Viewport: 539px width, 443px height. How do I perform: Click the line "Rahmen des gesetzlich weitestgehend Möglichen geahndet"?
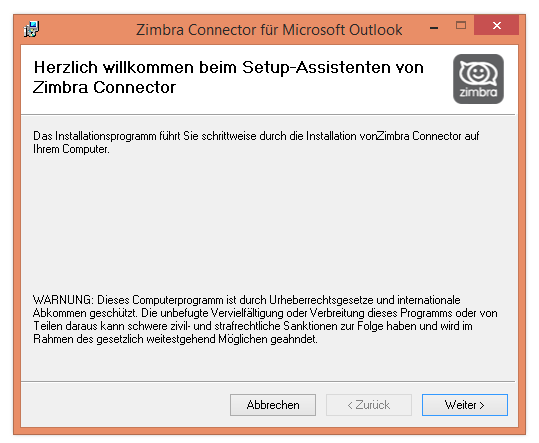175,339
